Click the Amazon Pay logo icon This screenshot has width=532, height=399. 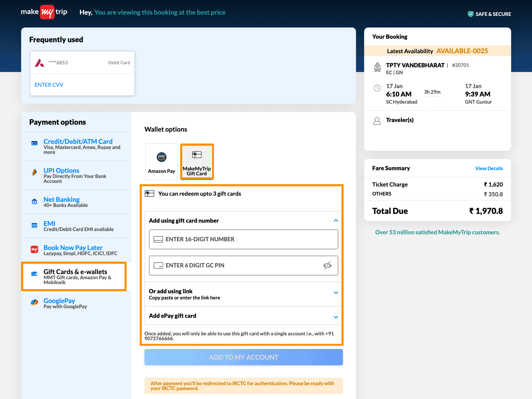coord(162,157)
